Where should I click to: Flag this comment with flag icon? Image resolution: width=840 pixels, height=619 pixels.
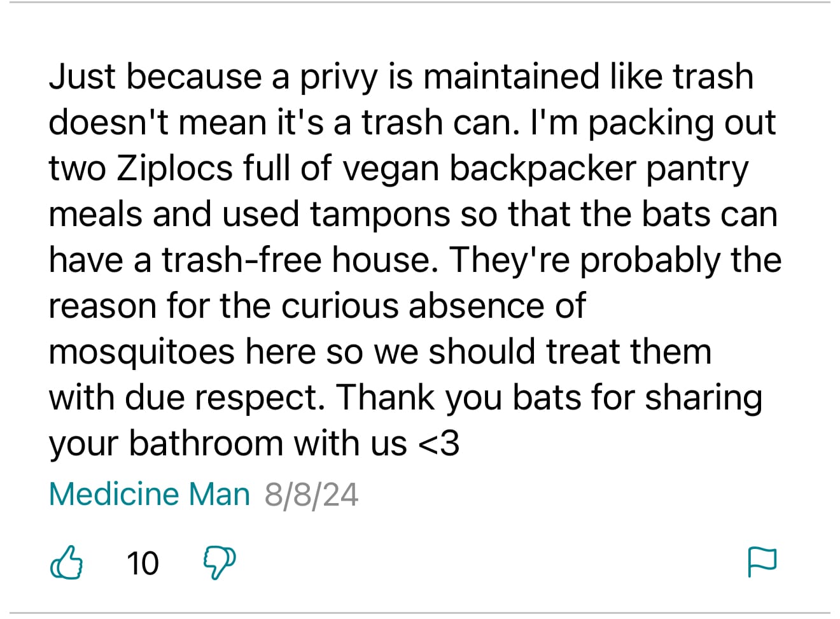click(762, 562)
